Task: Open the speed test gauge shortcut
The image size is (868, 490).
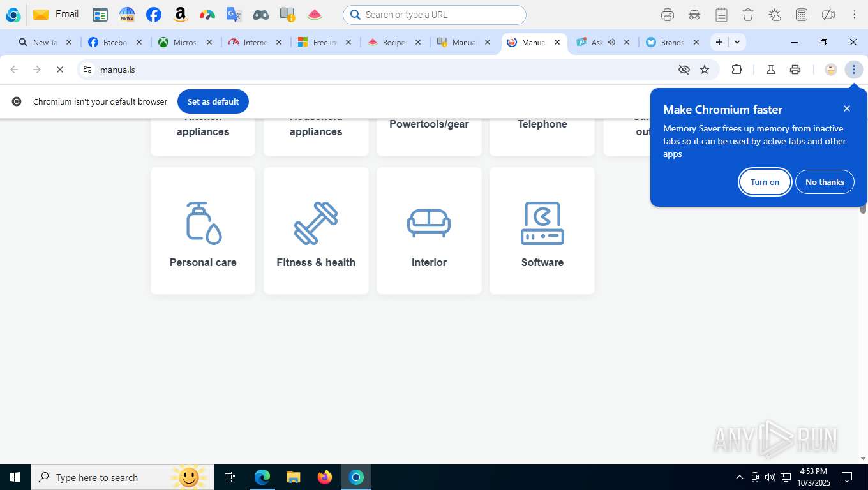Action: point(207,15)
